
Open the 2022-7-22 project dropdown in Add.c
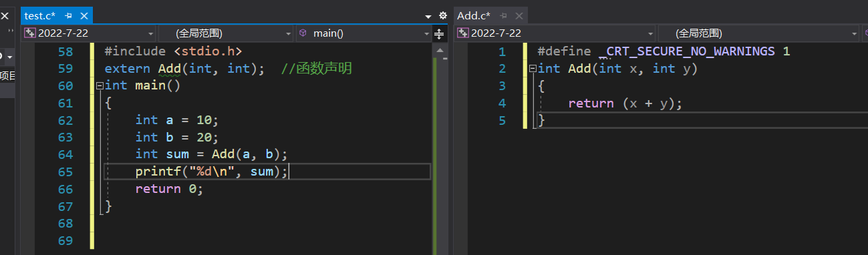pyautogui.click(x=555, y=33)
